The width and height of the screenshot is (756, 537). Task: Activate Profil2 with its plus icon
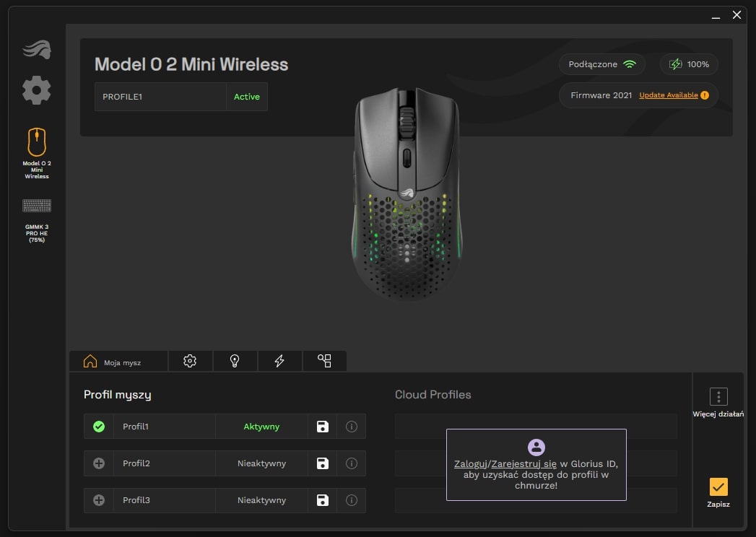99,463
